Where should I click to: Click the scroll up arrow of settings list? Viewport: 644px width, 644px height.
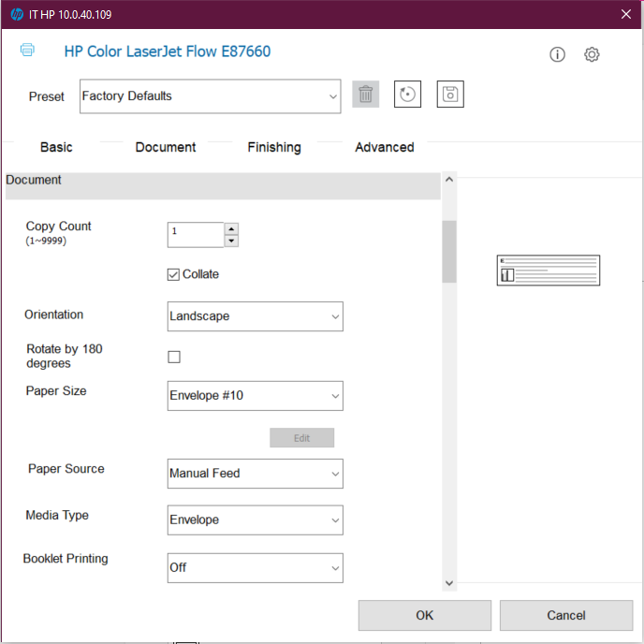pyautogui.click(x=449, y=179)
